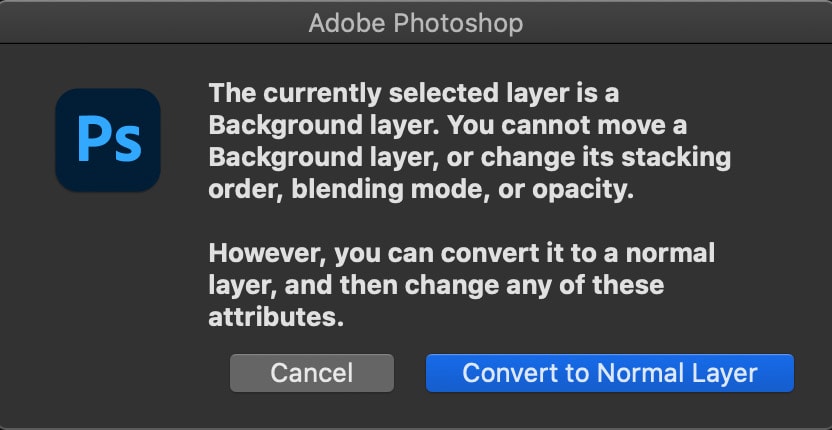Click the word "order," in the message
This screenshot has width=832, height=430.
tap(246, 192)
